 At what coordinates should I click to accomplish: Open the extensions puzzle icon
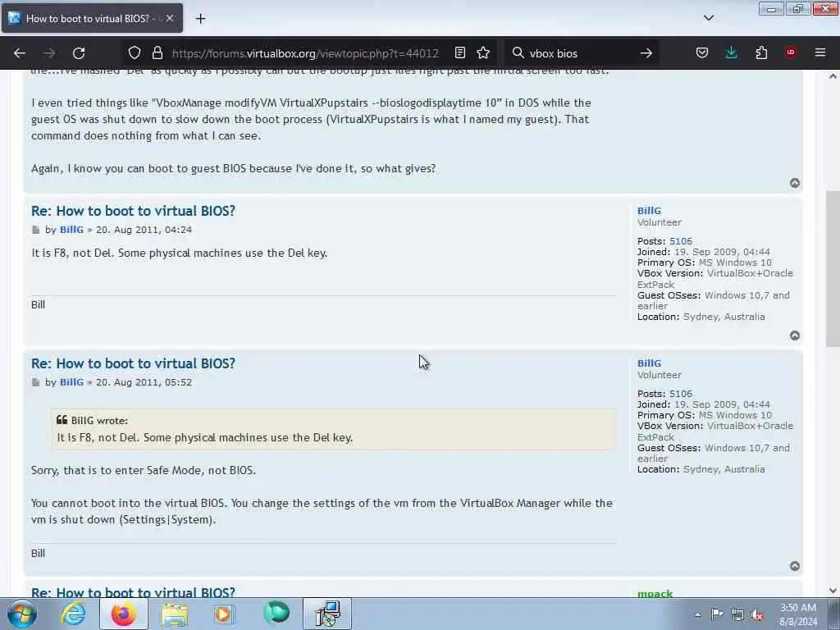pyautogui.click(x=761, y=52)
